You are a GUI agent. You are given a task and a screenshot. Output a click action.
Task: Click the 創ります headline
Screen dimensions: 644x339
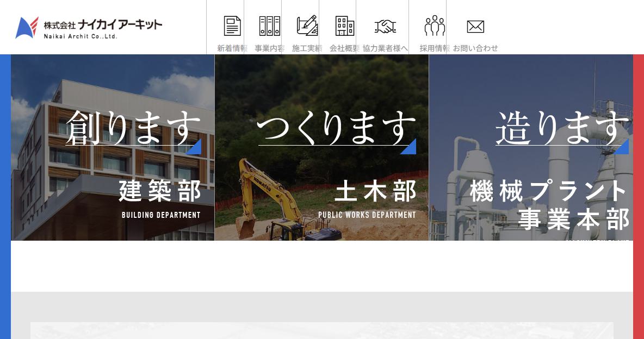coord(133,128)
